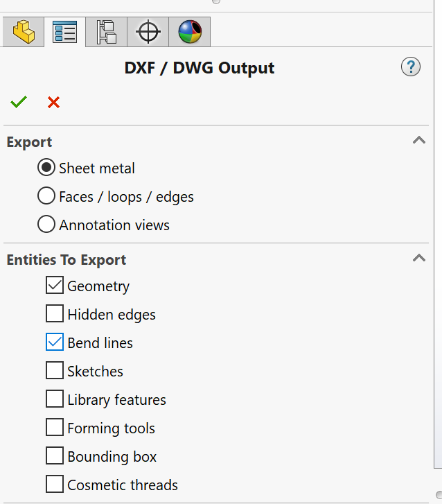Enable the Sketches checkbox
The image size is (442, 504).
[x=55, y=371]
